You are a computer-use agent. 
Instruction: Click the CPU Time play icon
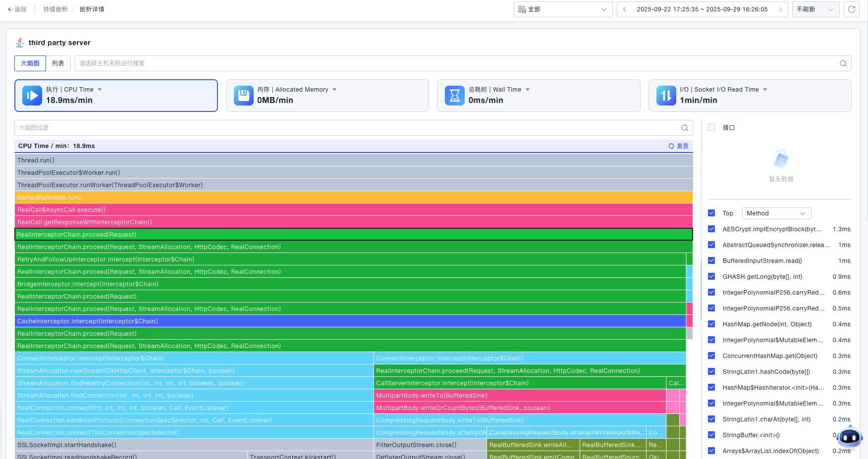tap(32, 96)
